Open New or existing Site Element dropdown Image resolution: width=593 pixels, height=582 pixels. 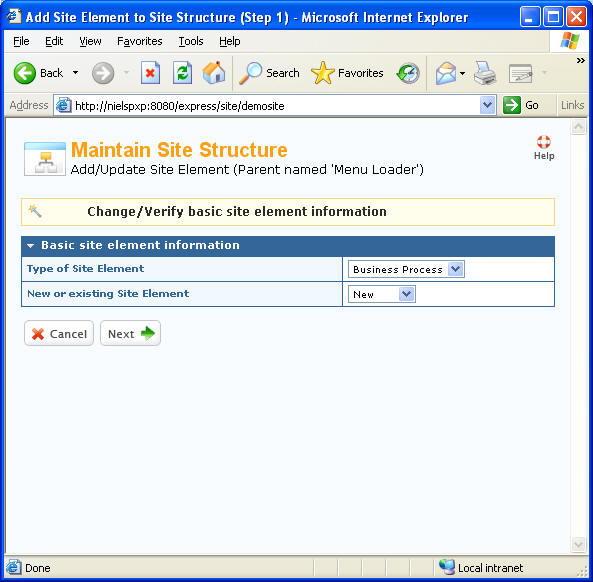coord(381,294)
